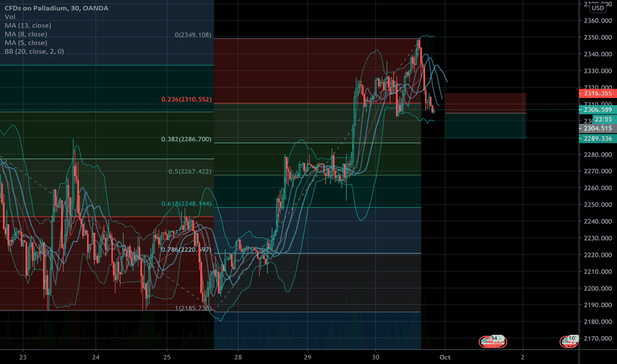The height and width of the screenshot is (364, 617).
Task: Click the 2200.000 price axis label
Action: (x=598, y=289)
